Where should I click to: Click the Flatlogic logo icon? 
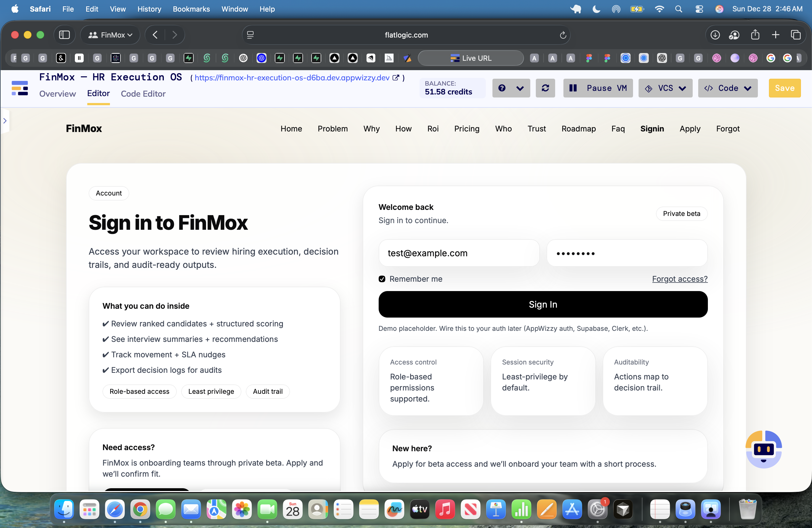click(x=20, y=88)
